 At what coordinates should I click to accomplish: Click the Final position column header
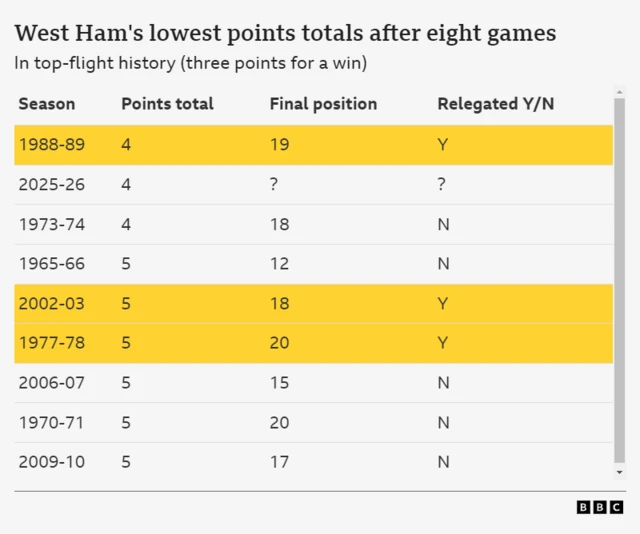pyautogui.click(x=323, y=104)
